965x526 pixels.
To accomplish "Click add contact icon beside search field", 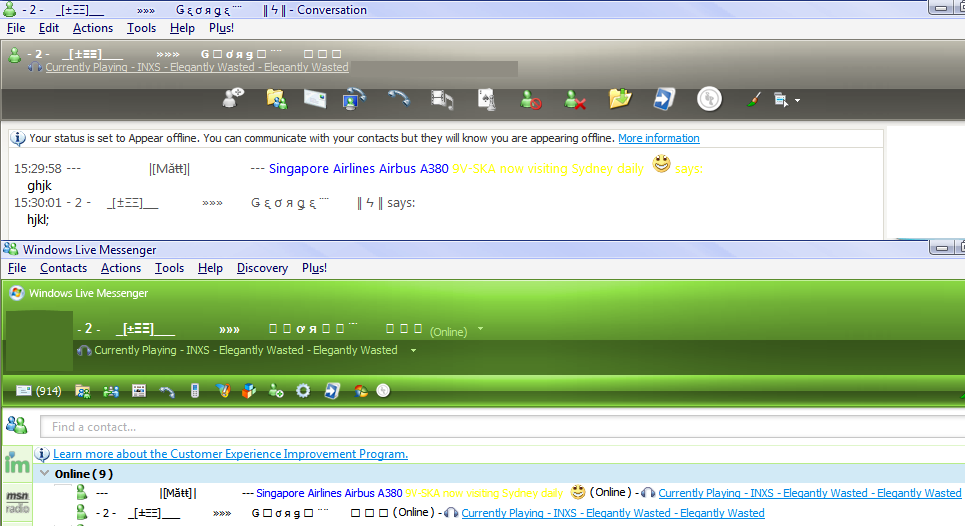I will tap(17, 425).
